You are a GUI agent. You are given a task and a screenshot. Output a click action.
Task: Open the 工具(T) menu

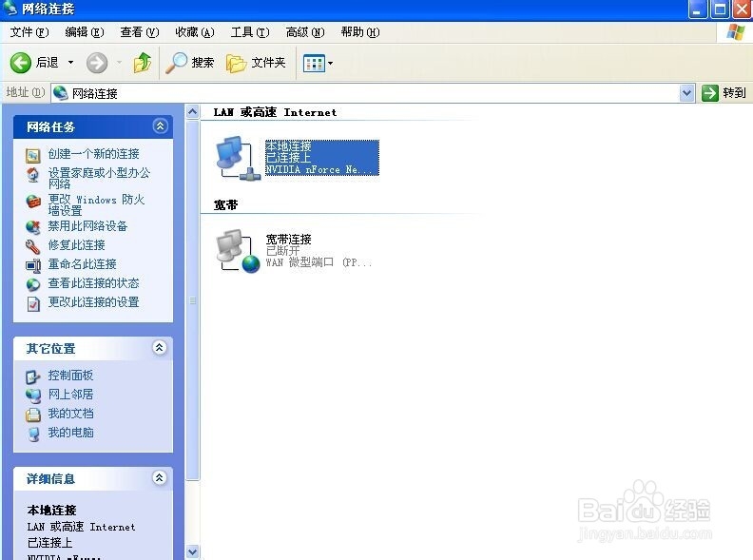pyautogui.click(x=250, y=32)
